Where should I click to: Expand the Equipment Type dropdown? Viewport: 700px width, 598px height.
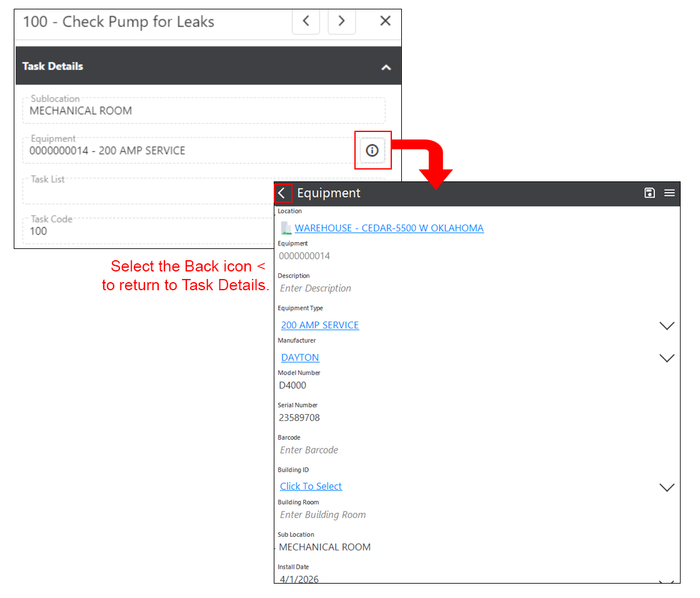[x=667, y=326]
